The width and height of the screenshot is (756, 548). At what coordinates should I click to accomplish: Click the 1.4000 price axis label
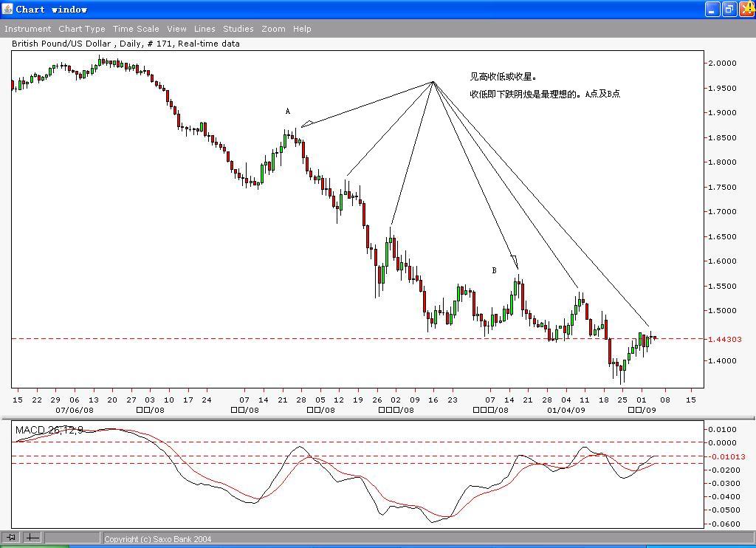(x=722, y=361)
